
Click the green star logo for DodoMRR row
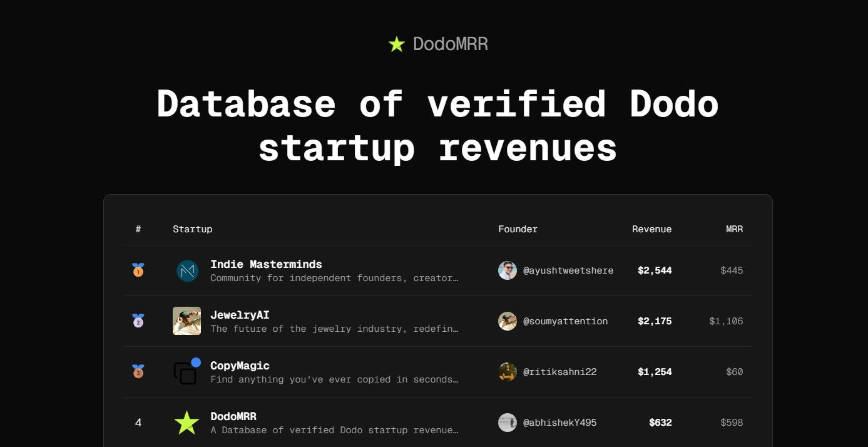(186, 422)
